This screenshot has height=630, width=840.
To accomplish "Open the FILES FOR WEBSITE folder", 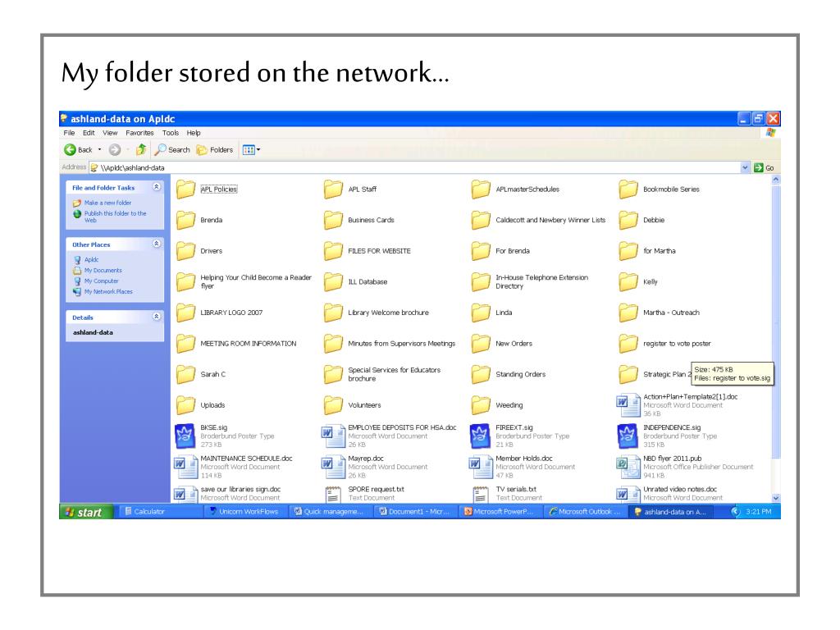I will click(x=367, y=251).
